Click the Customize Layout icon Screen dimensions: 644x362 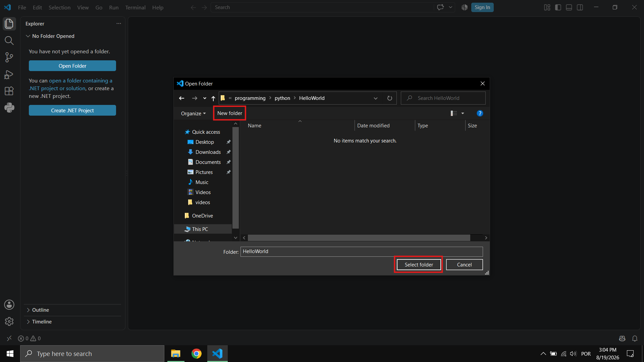(547, 7)
